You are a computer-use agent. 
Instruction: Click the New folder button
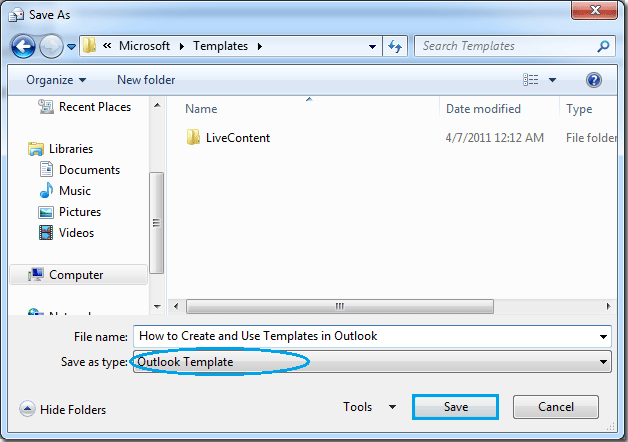[146, 80]
